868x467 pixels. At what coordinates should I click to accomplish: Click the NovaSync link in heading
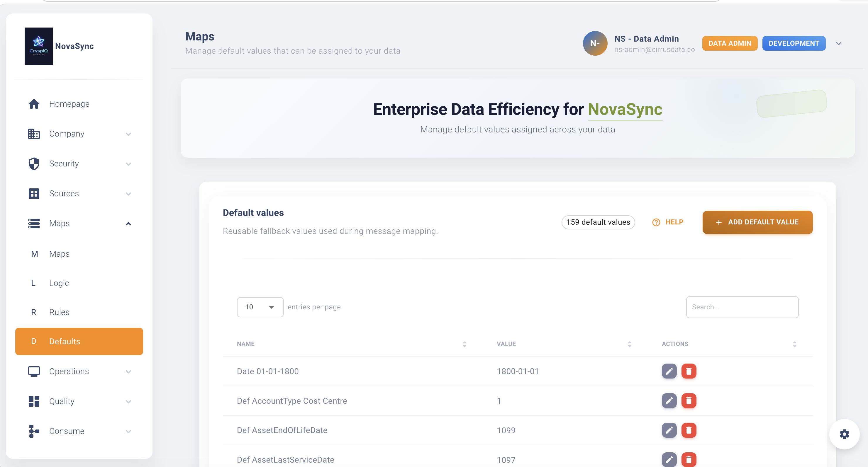click(625, 110)
